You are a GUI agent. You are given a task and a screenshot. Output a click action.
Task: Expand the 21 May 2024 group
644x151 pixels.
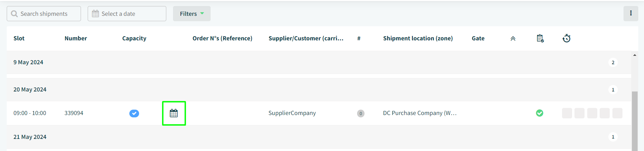tap(319, 137)
